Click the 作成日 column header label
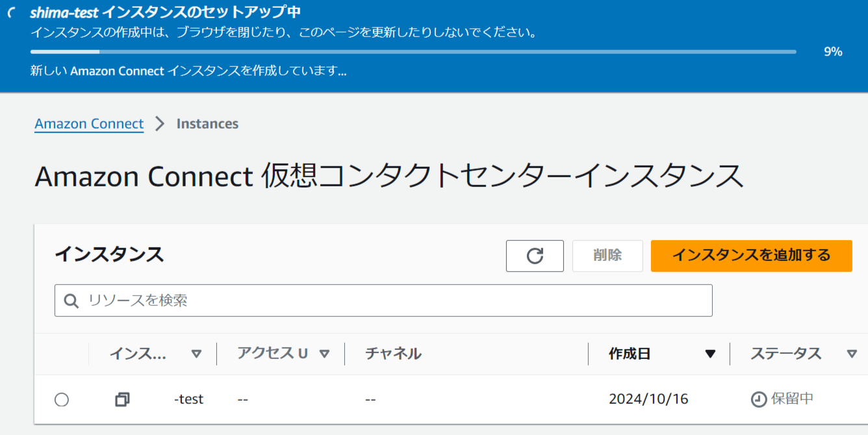The image size is (868, 435). click(630, 354)
